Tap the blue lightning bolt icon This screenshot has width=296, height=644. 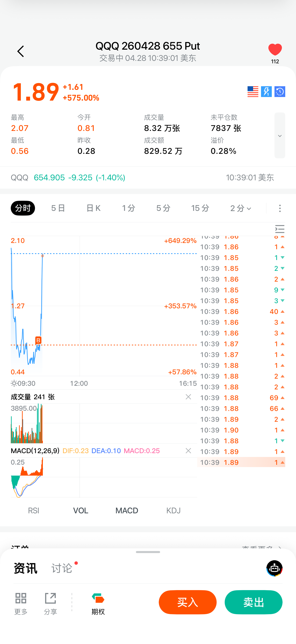(x=266, y=91)
